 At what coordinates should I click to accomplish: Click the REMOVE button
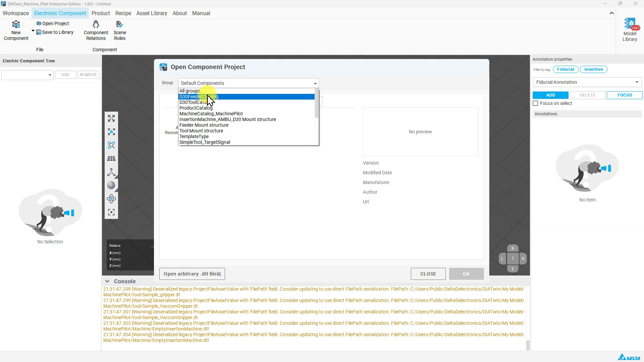point(88,75)
